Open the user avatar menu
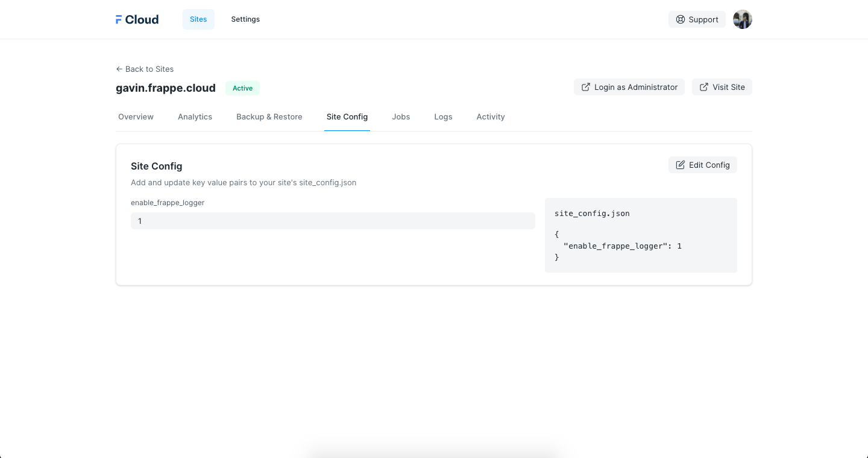 coord(742,19)
